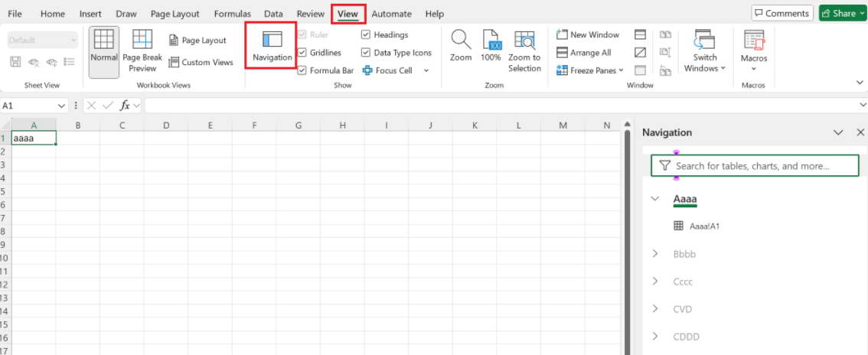The height and width of the screenshot is (355, 868).
Task: Collapse the Aaaa sheet in Navigation
Action: [x=655, y=198]
